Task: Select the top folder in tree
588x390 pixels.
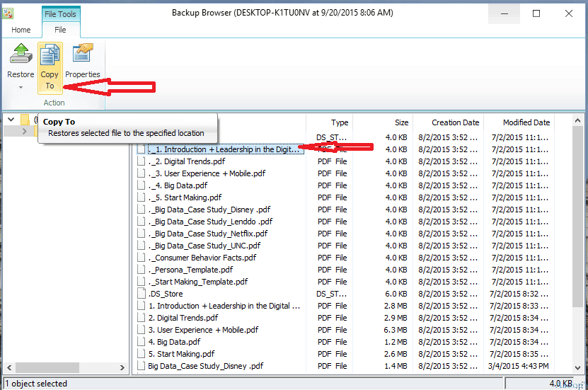Action: coord(25,120)
